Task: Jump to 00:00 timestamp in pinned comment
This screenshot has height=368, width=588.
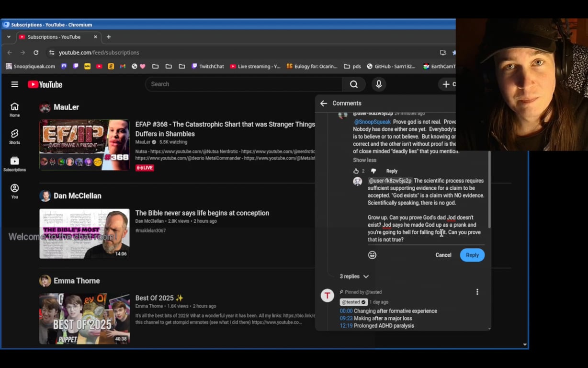Action: (x=346, y=311)
